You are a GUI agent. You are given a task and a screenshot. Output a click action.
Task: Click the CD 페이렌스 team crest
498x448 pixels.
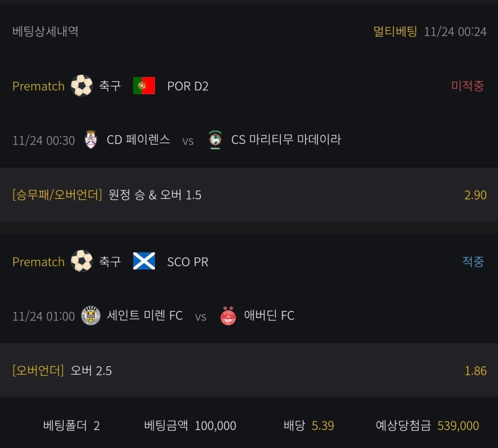91,140
